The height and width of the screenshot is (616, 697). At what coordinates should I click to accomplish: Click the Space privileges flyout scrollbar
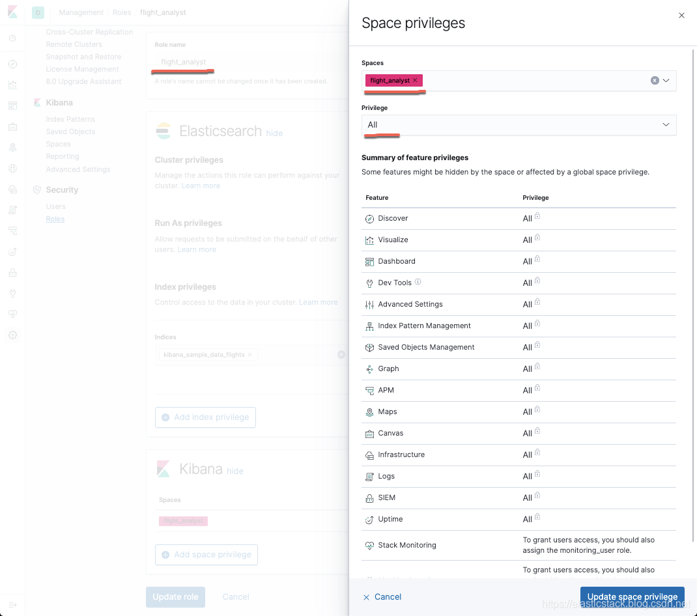tap(693, 296)
